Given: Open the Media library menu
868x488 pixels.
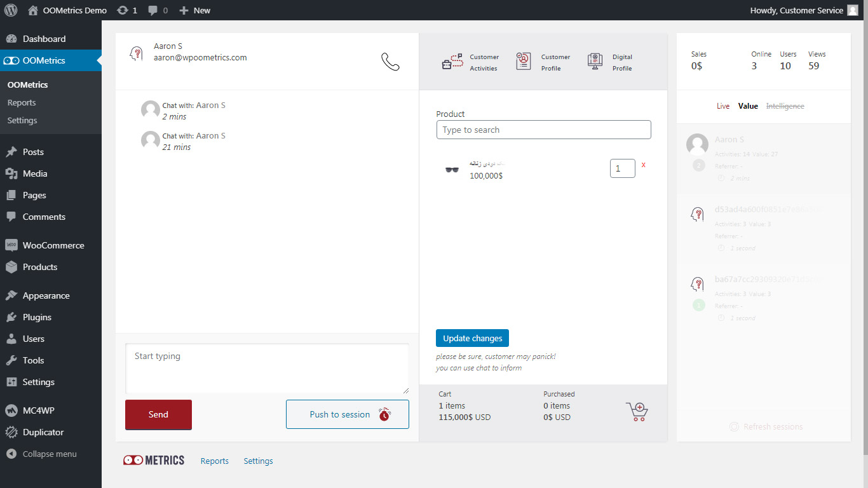Looking at the screenshot, I should (x=51, y=173).
